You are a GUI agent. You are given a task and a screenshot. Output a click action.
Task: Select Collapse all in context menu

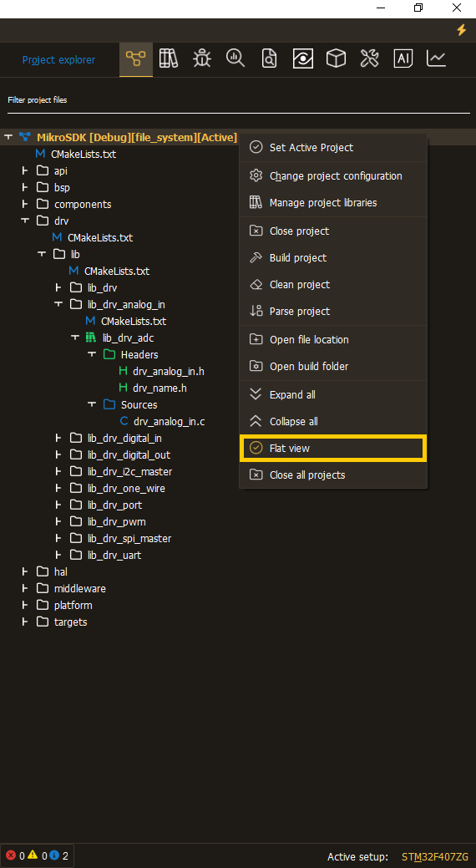pyautogui.click(x=332, y=421)
